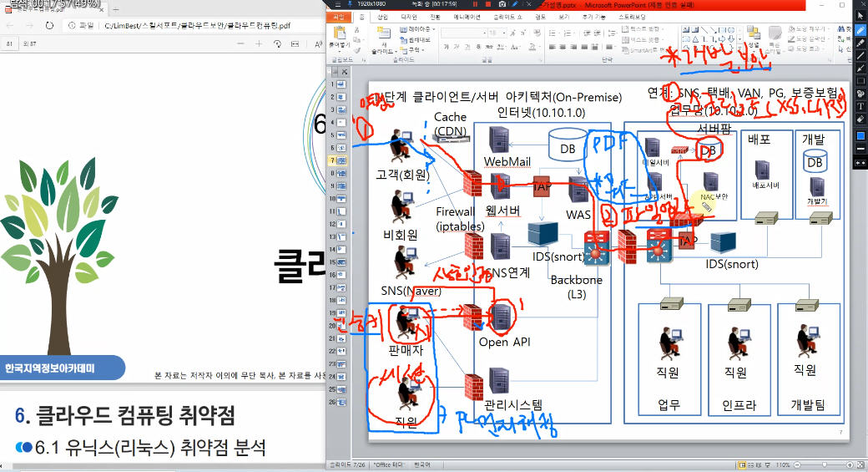Image resolution: width=868 pixels, height=472 pixels.
Task: Click the New Slide icon in ribbon
Action: coord(384,33)
